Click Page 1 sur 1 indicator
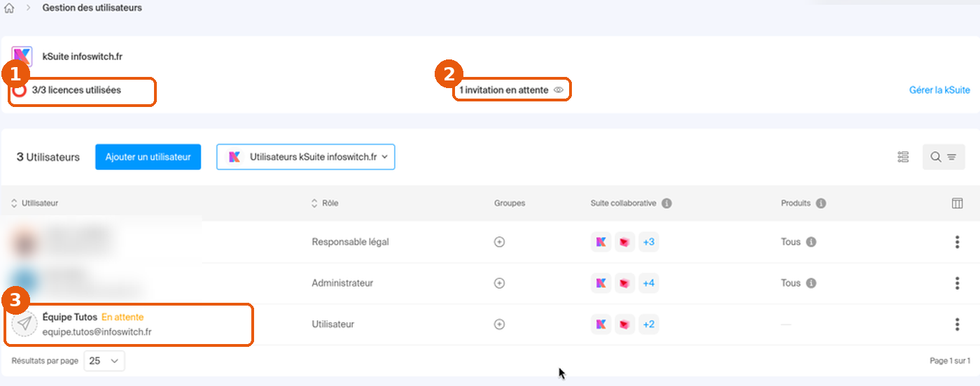Viewport: 980px width, 386px height. tap(950, 361)
